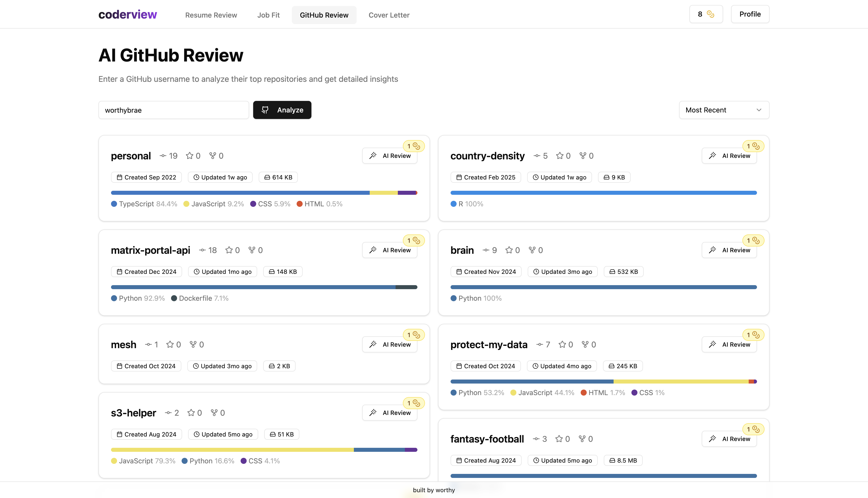Open the Job Fit tab
The image size is (868, 498).
(268, 15)
